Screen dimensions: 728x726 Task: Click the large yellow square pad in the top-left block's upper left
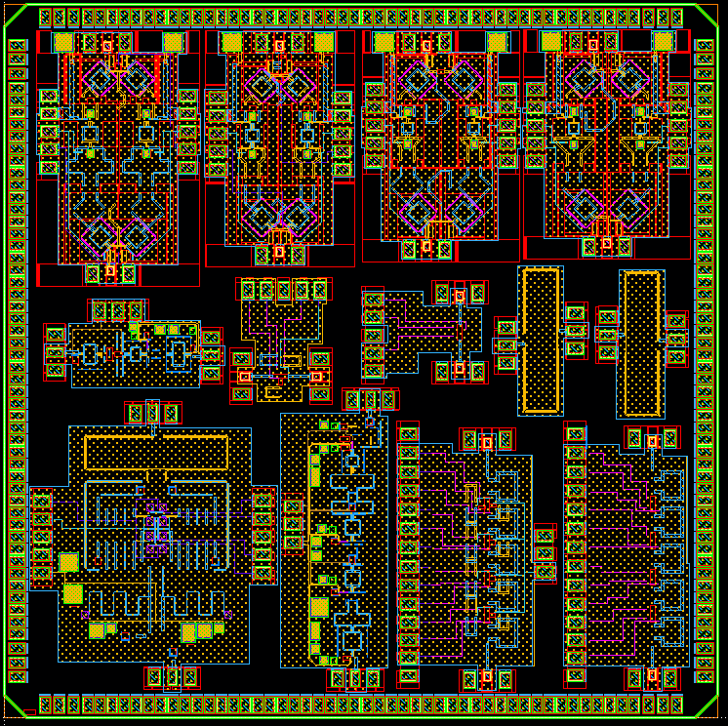point(63,42)
